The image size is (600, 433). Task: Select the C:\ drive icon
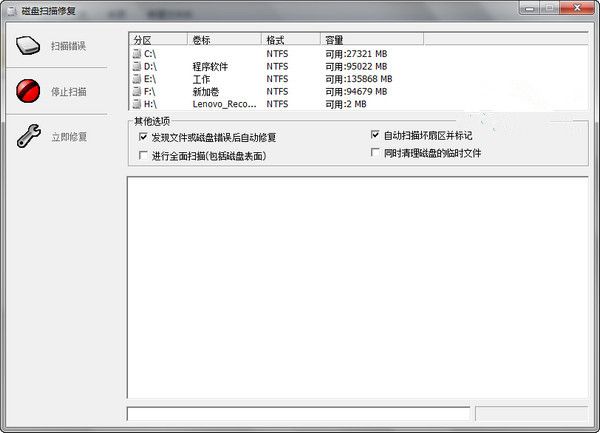click(137, 54)
